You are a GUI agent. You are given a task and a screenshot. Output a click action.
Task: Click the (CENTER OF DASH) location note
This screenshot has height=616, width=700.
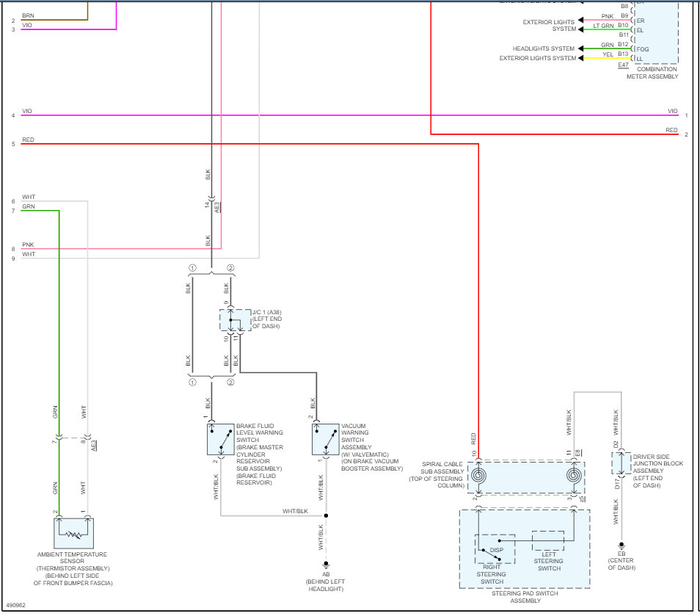pos(621,564)
